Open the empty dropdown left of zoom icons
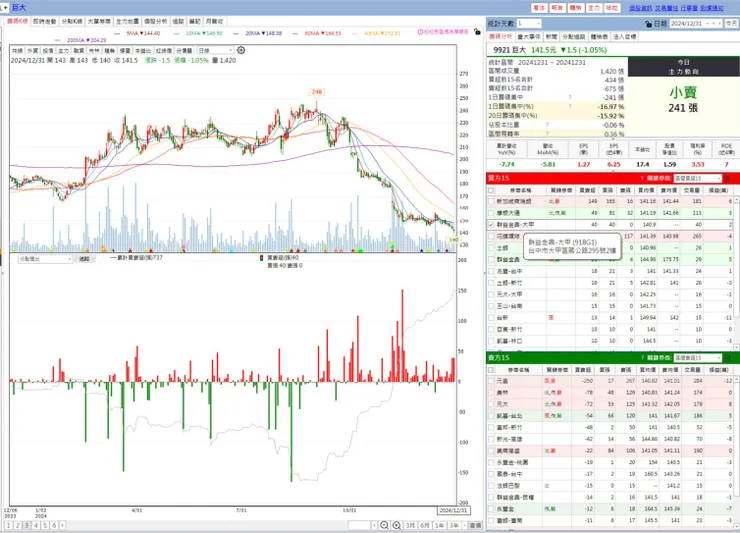Image resolution: width=740 pixels, height=533 pixels. pos(362,525)
